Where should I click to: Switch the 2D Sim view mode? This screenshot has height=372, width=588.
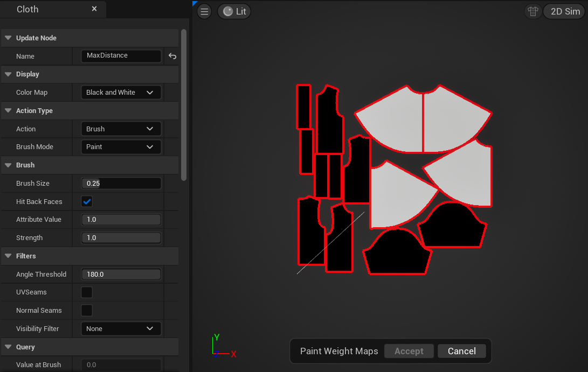(x=565, y=11)
